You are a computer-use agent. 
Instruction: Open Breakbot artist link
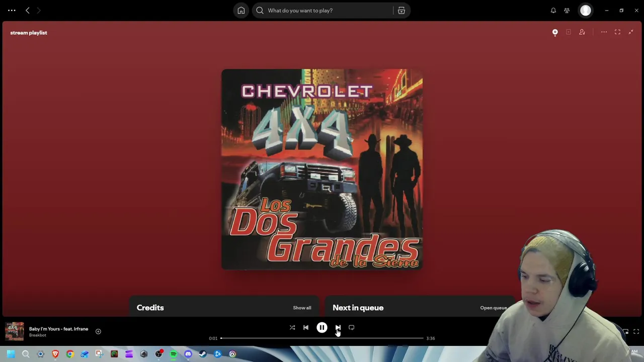pyautogui.click(x=38, y=335)
